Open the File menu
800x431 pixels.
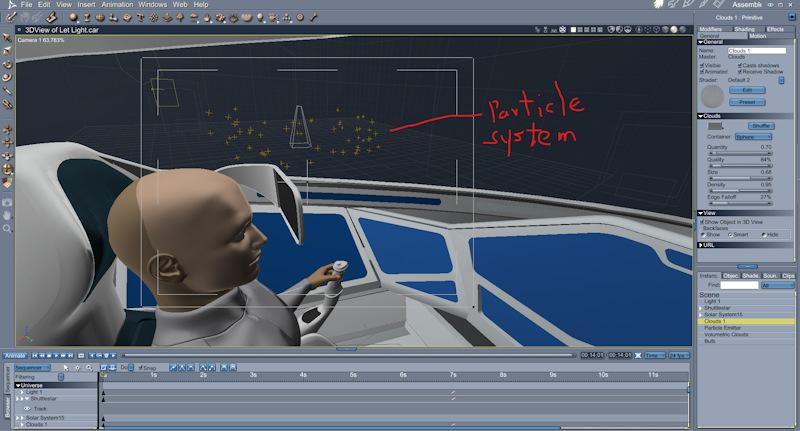click(x=26, y=4)
